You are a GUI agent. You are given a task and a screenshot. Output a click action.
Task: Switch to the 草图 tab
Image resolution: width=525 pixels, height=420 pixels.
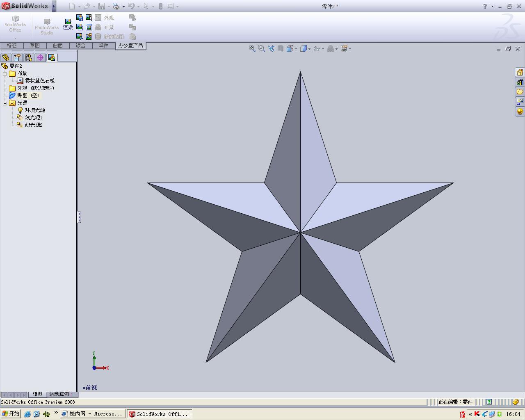[x=34, y=46]
